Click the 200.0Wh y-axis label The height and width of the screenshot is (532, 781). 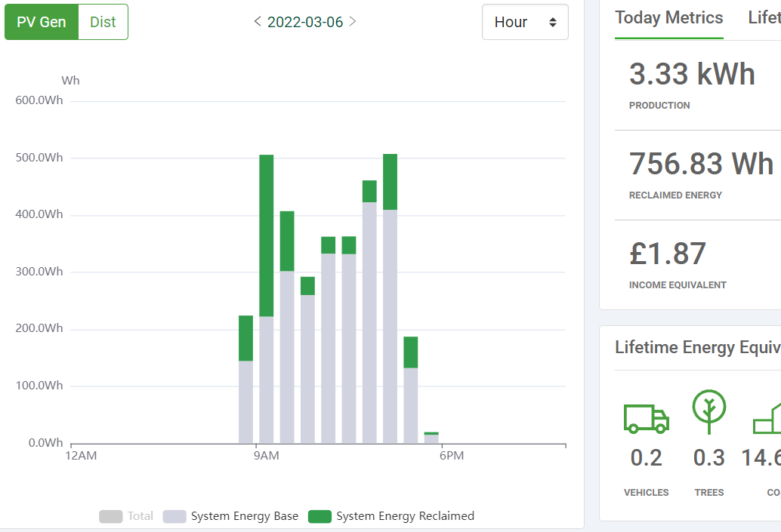[39, 328]
